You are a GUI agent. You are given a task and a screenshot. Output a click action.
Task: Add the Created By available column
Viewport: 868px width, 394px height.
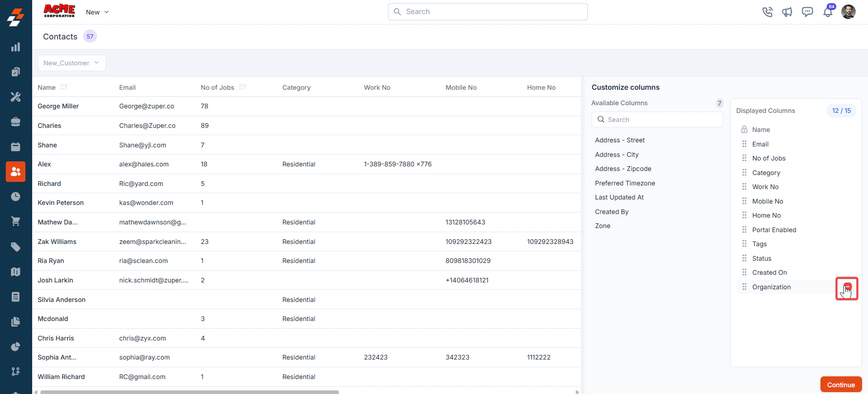click(611, 212)
